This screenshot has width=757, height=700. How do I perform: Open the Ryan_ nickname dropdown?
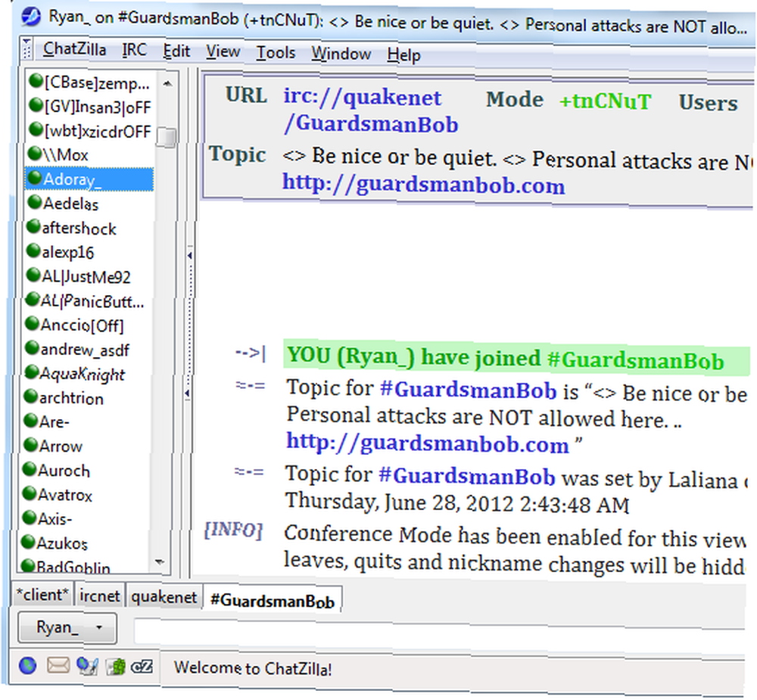67,627
